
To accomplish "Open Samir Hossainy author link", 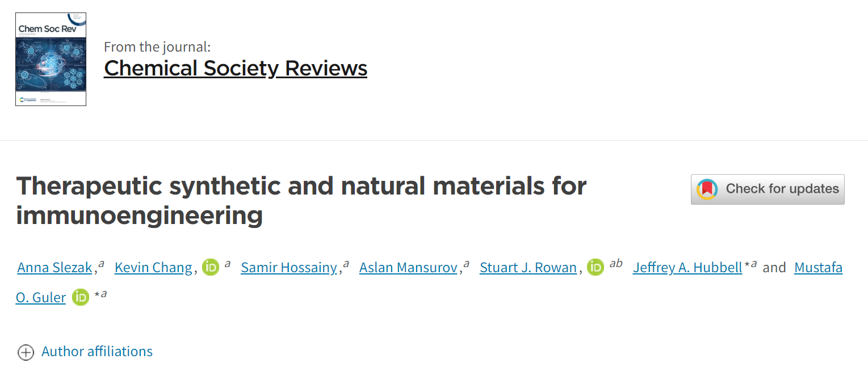I will (289, 267).
